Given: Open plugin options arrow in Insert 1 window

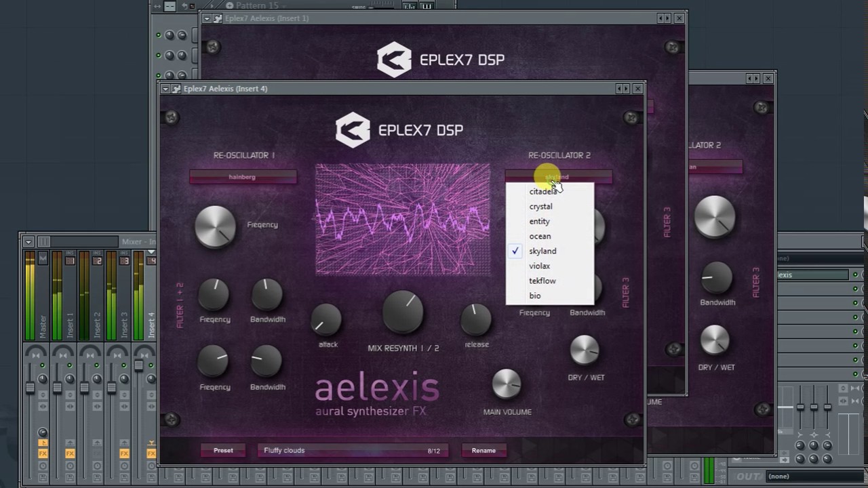Looking at the screenshot, I should pos(207,18).
